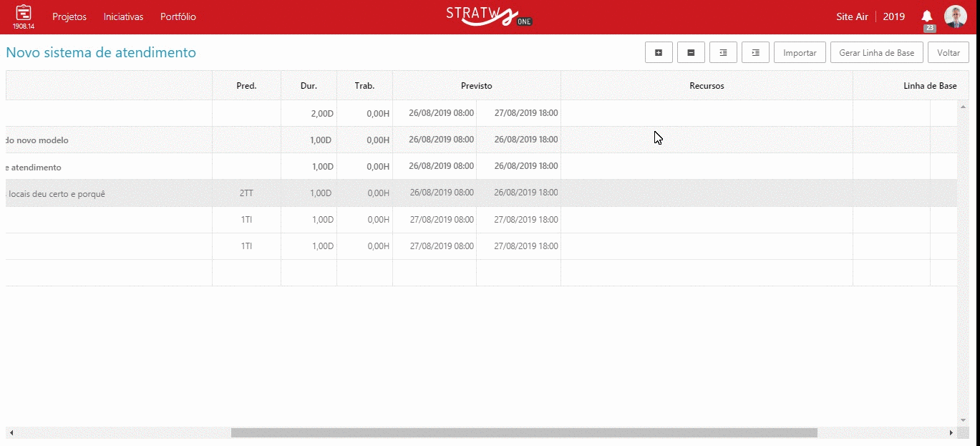Image resolution: width=980 pixels, height=446 pixels.
Task: Click the scroll right arrow
Action: click(951, 432)
